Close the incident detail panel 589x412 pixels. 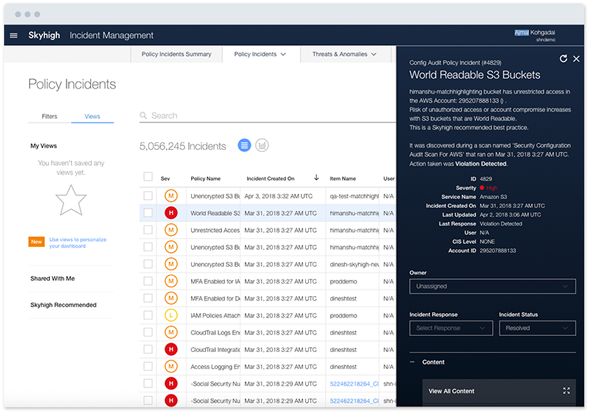coord(576,59)
